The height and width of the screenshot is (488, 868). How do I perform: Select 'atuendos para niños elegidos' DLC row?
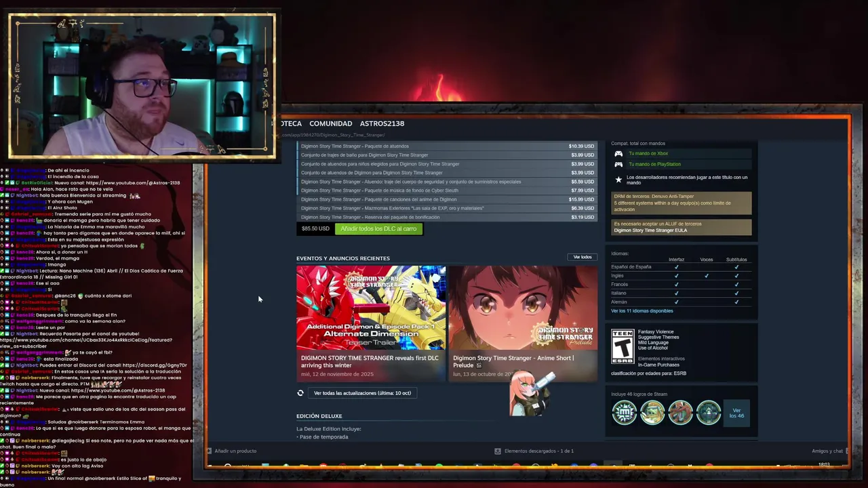tap(447, 164)
